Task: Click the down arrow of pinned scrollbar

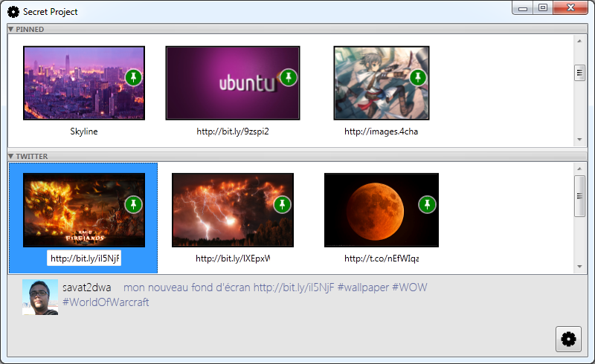Action: coord(579,140)
